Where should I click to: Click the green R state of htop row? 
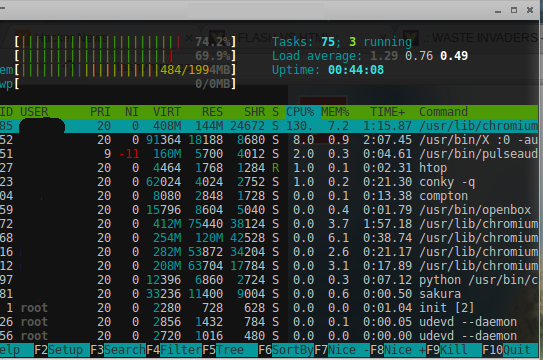pos(275,168)
